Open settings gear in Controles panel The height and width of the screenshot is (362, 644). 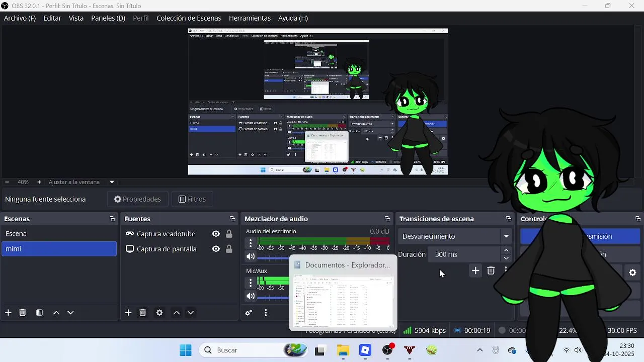click(x=632, y=273)
